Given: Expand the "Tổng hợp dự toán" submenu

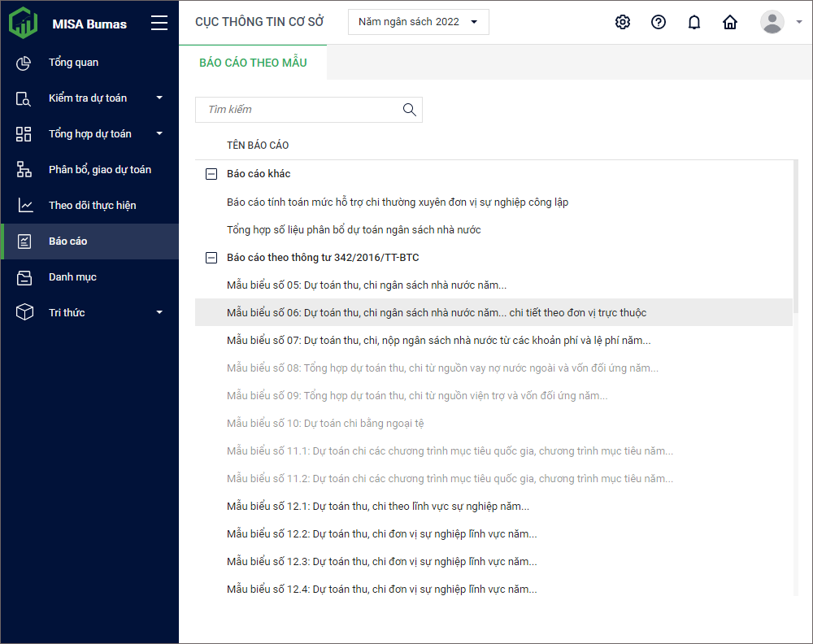Looking at the screenshot, I should click(x=159, y=134).
